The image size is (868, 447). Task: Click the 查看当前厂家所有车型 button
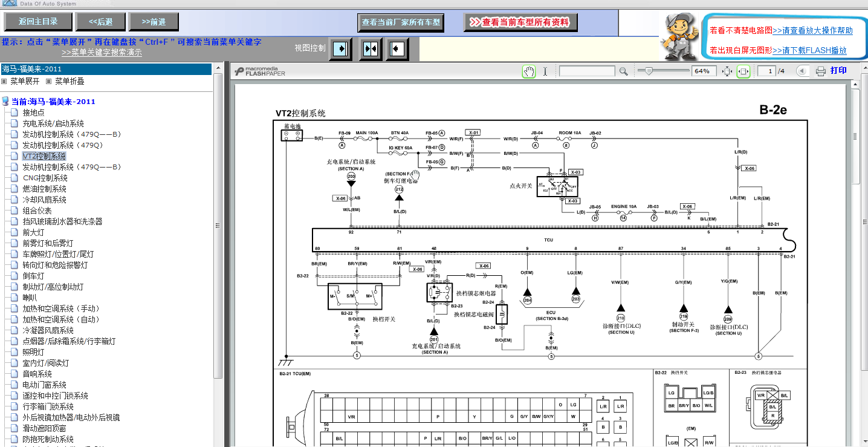point(401,22)
